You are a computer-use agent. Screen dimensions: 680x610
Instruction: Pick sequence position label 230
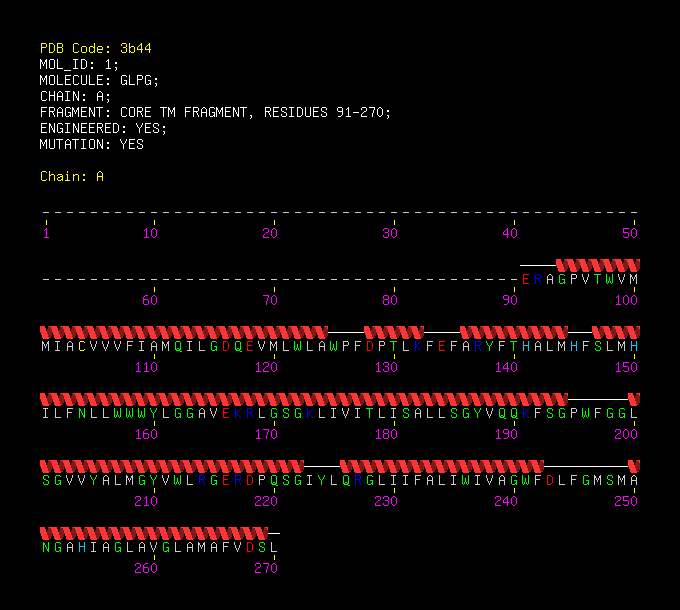pos(386,501)
